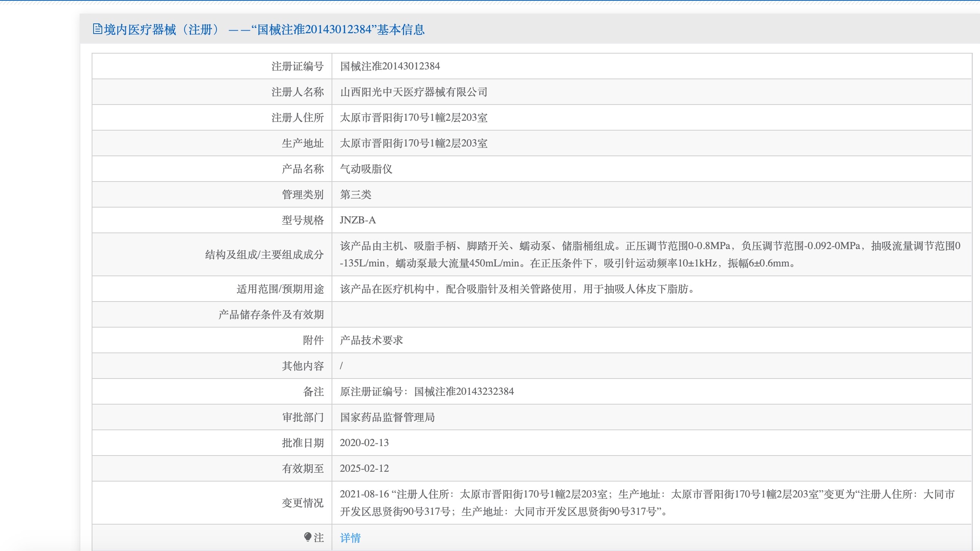Image resolution: width=980 pixels, height=551 pixels.
Task: Click 国家药品监督管理局 cell
Action: [x=387, y=417]
